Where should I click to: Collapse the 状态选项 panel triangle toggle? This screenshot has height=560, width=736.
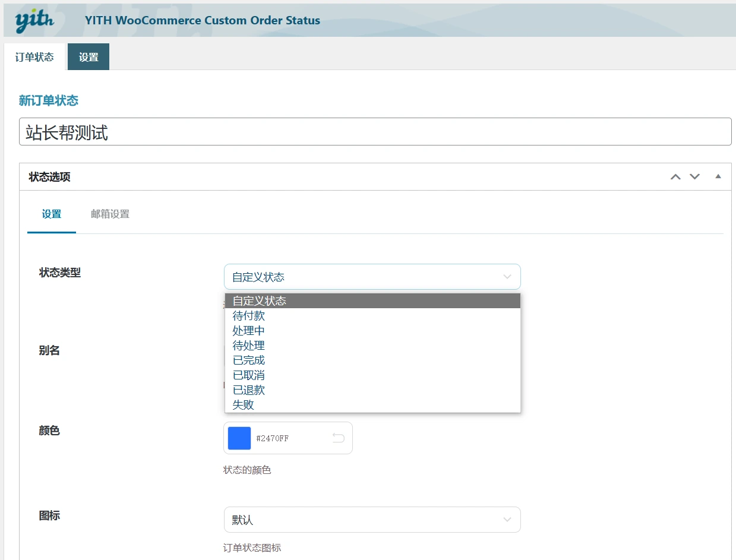coord(718,176)
